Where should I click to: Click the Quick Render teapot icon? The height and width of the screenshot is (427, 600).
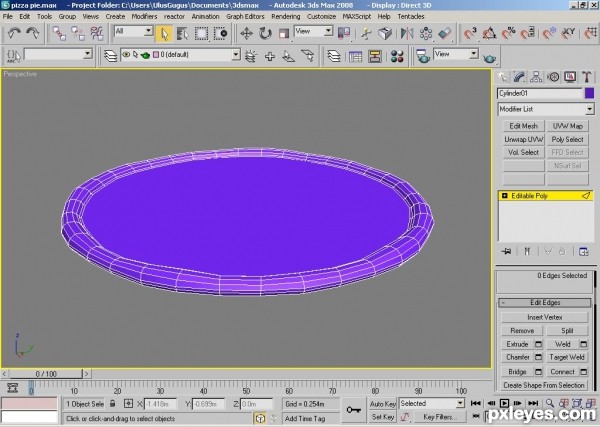point(489,58)
